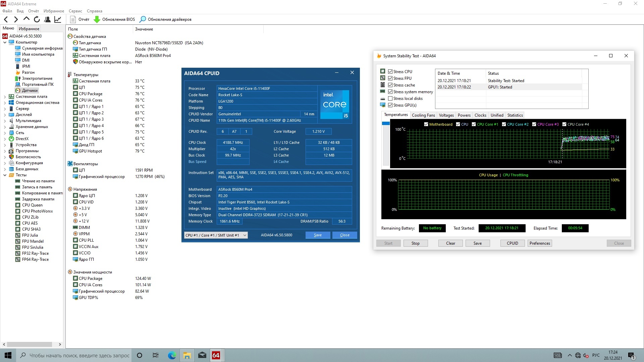Open Файл menu
This screenshot has height=362, width=644.
pos(7,11)
